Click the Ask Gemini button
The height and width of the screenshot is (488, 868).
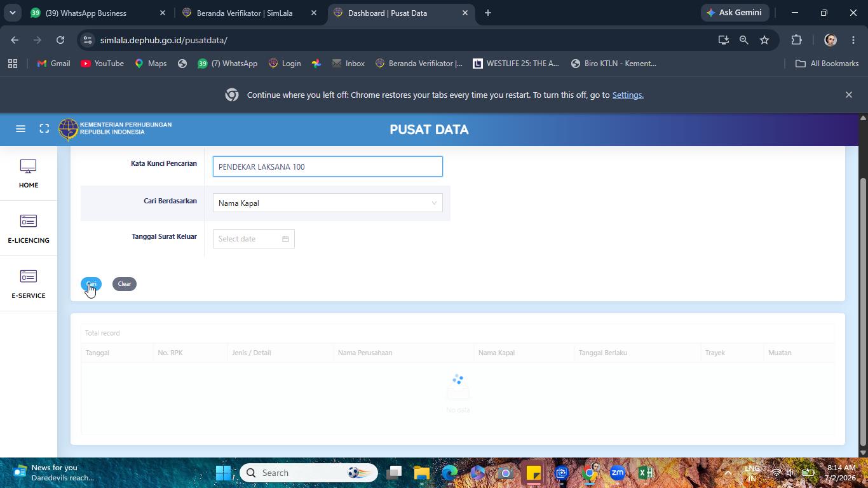[x=735, y=13]
